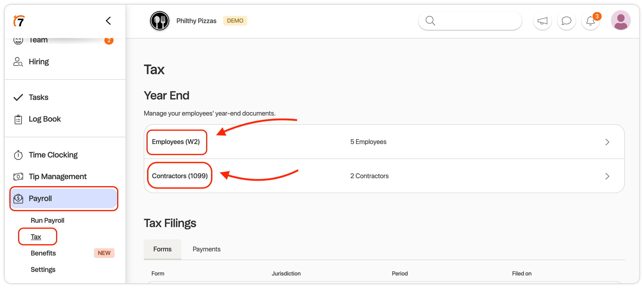Click the 7shifts logo icon
Viewport: 644px width, 288px height.
coord(19,21)
